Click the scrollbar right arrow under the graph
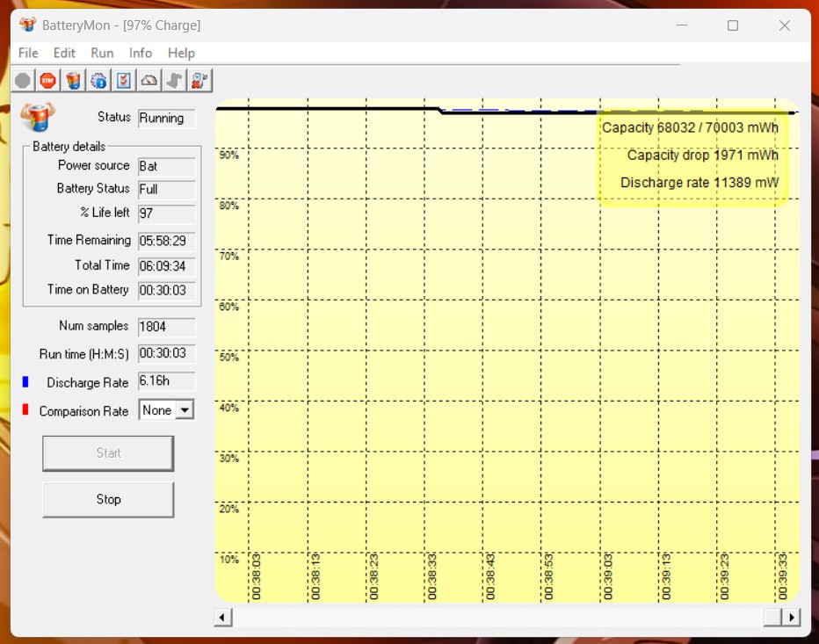819x644 pixels. click(792, 618)
